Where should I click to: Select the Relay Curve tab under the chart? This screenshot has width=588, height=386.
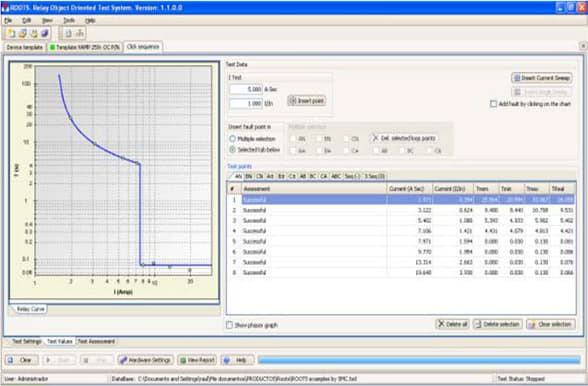(30, 309)
